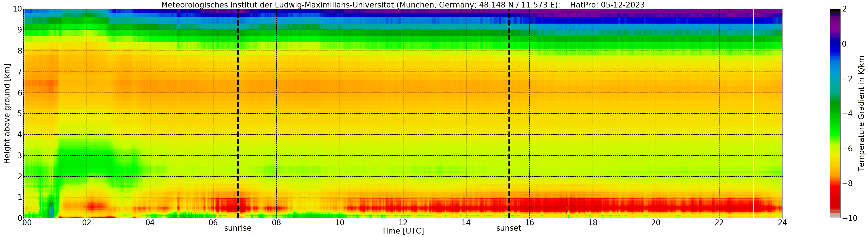This screenshot has height=237, width=868.
Task: Click the '−2' value on the colorbar scale
Action: [x=847, y=79]
